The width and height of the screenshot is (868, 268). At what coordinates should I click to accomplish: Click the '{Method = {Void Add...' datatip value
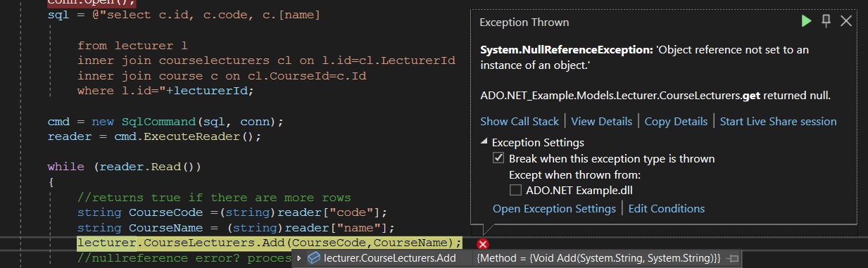pyautogui.click(x=599, y=258)
